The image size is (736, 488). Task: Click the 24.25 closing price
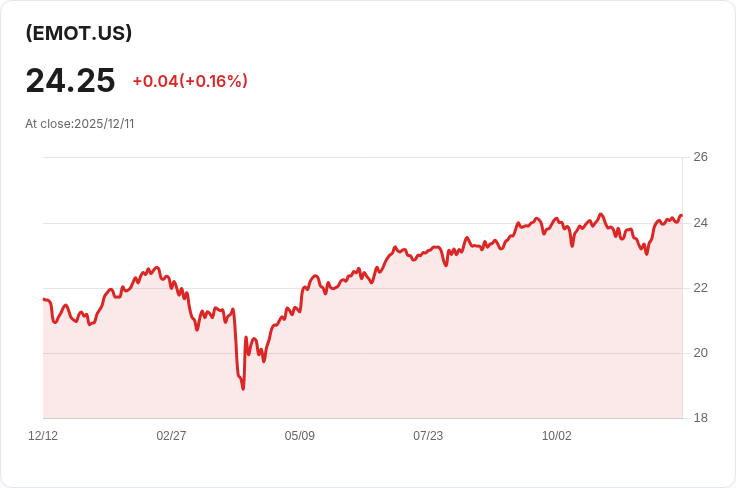[70, 81]
